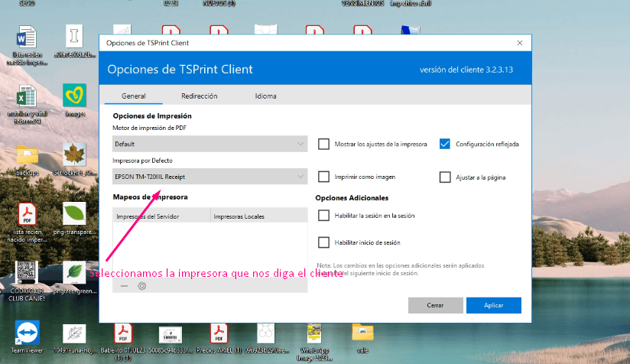The height and width of the screenshot is (364, 630).
Task: Open the backups folder on the desktop
Action: [x=28, y=155]
